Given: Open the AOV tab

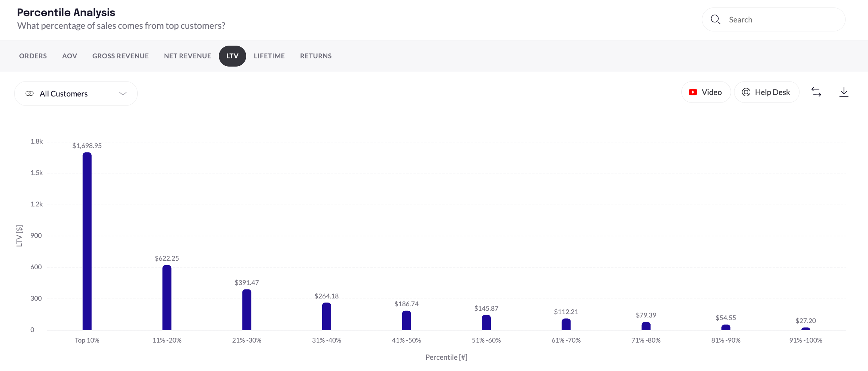Looking at the screenshot, I should [70, 56].
